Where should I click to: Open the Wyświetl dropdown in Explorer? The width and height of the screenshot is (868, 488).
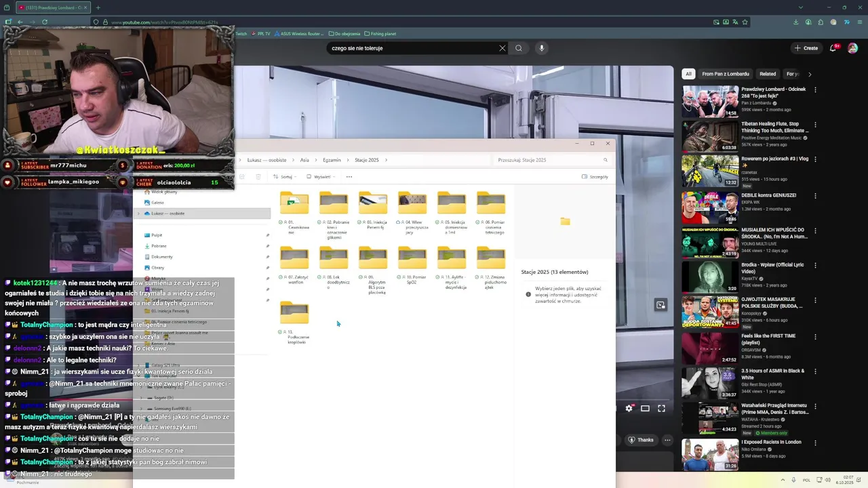click(321, 177)
